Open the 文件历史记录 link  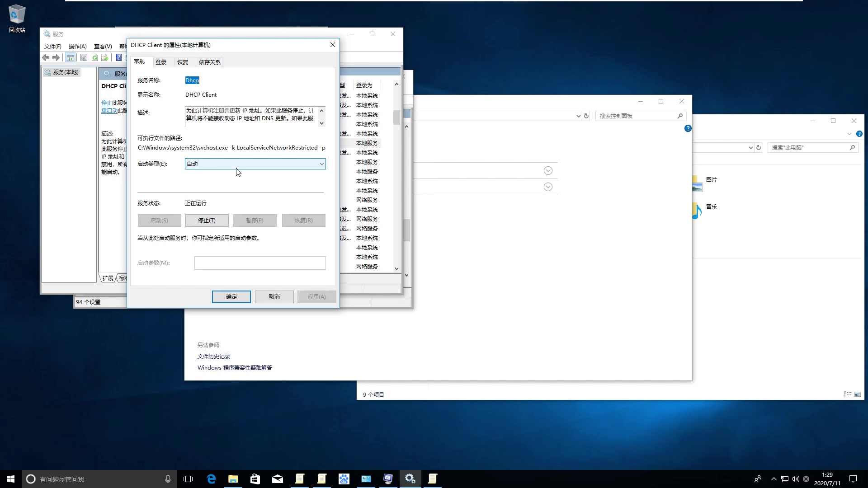pyautogui.click(x=214, y=357)
